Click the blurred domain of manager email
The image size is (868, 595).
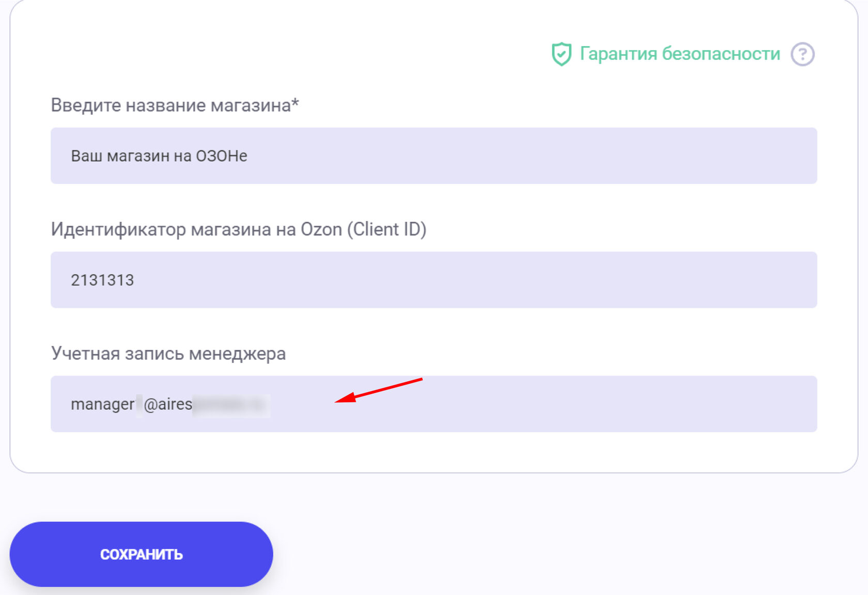click(230, 405)
